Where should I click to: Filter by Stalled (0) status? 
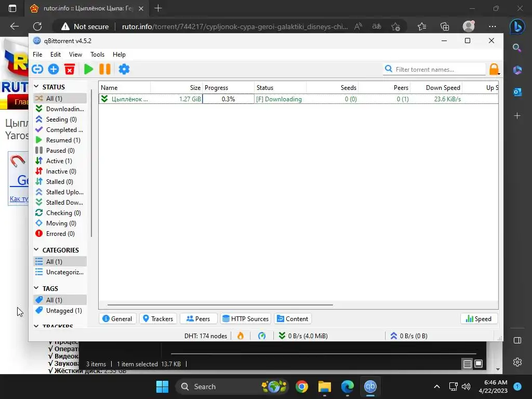(60, 181)
